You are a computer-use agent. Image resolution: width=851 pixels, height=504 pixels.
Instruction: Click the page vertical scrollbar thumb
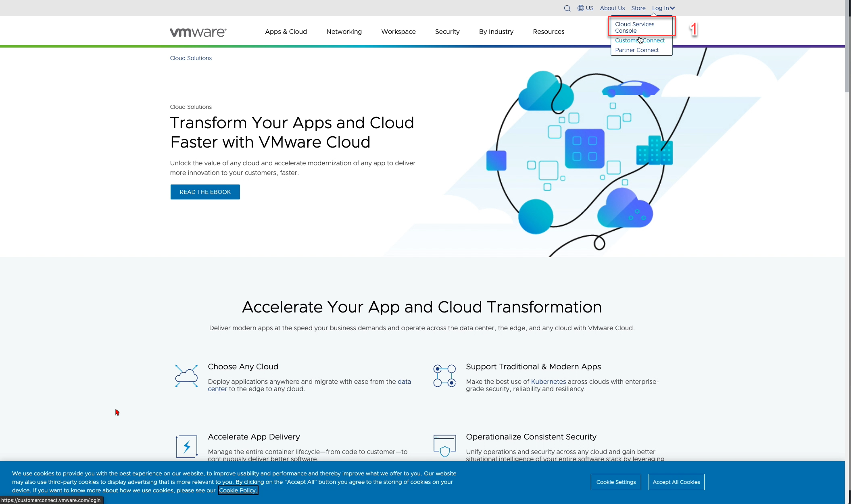(x=848, y=46)
